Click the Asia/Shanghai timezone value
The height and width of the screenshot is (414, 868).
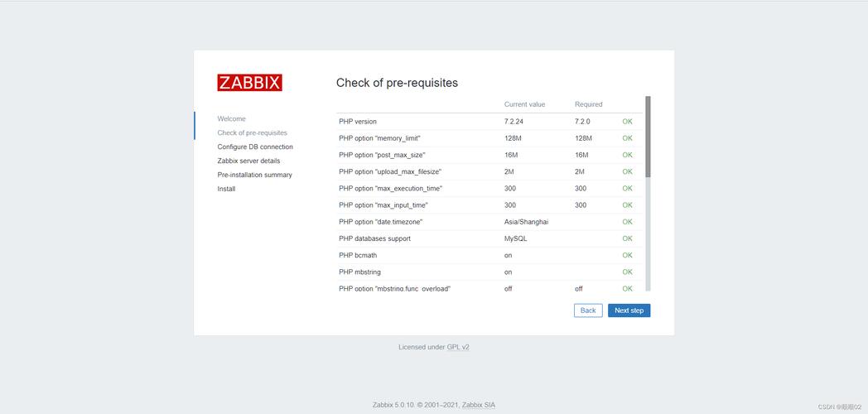click(x=526, y=222)
